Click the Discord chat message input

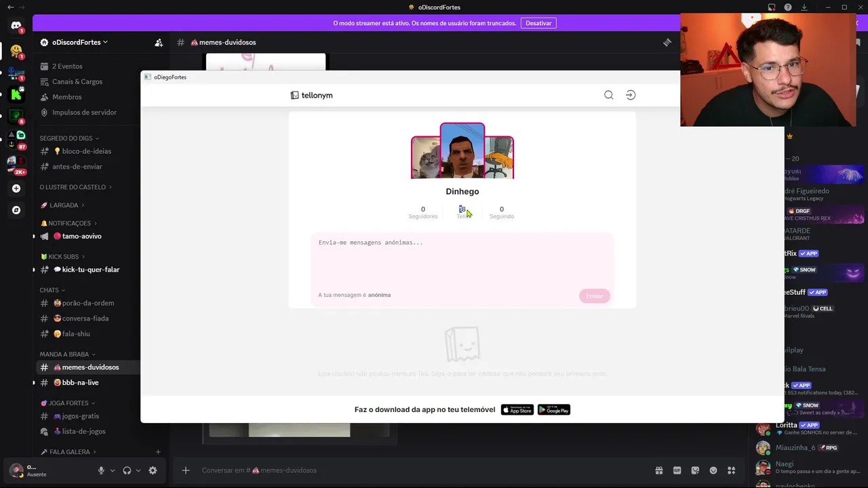(x=420, y=470)
